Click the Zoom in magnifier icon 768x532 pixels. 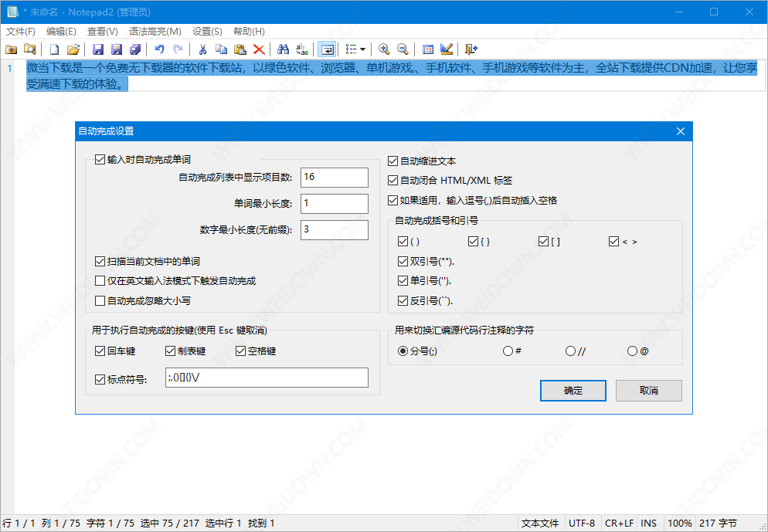click(384, 49)
